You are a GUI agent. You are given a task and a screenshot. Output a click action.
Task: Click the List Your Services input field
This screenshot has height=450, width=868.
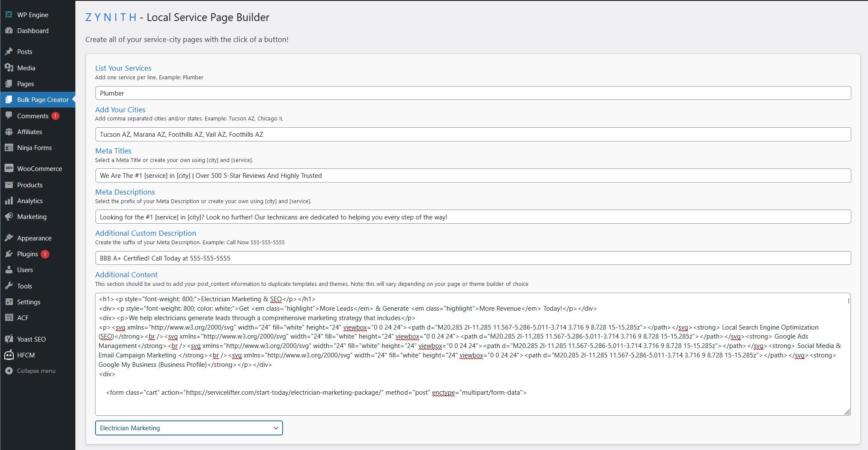tap(473, 93)
